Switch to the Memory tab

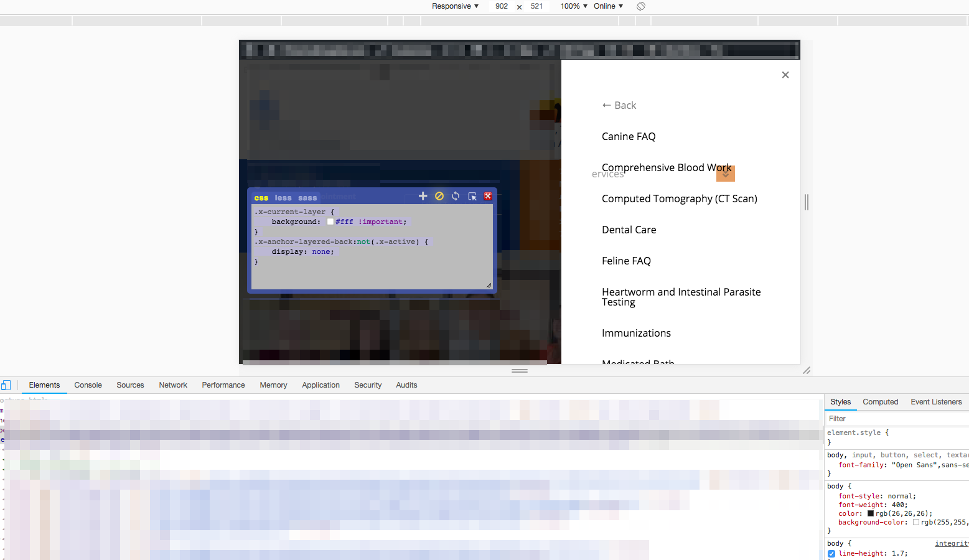tap(273, 385)
